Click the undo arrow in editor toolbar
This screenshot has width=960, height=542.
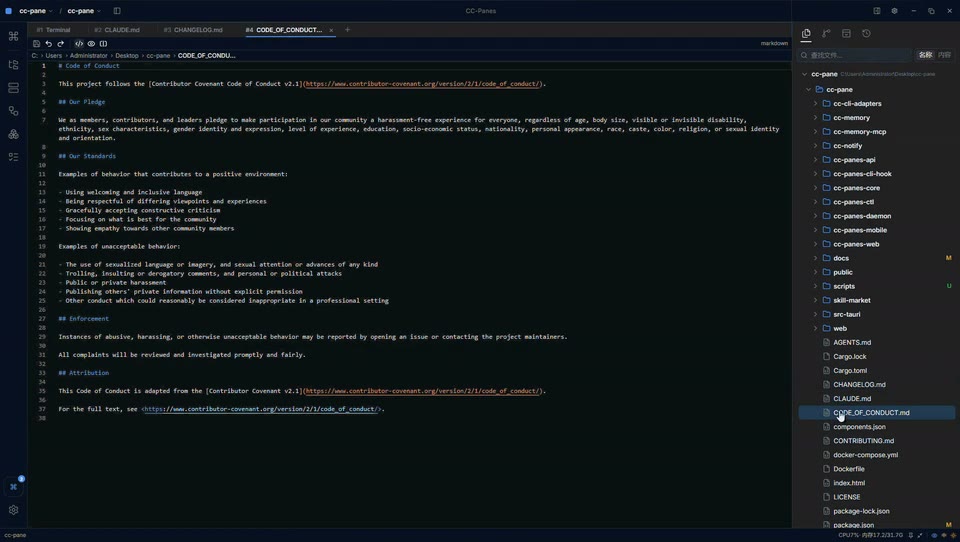[49, 43]
